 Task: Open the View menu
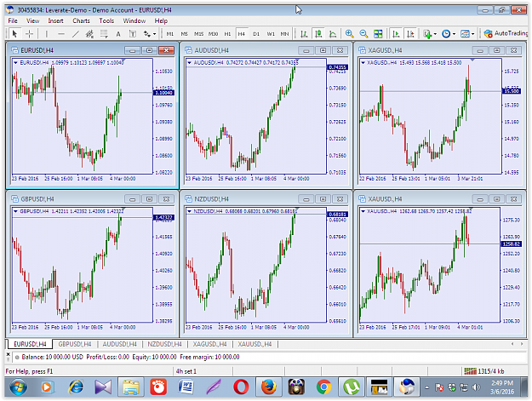[33, 20]
